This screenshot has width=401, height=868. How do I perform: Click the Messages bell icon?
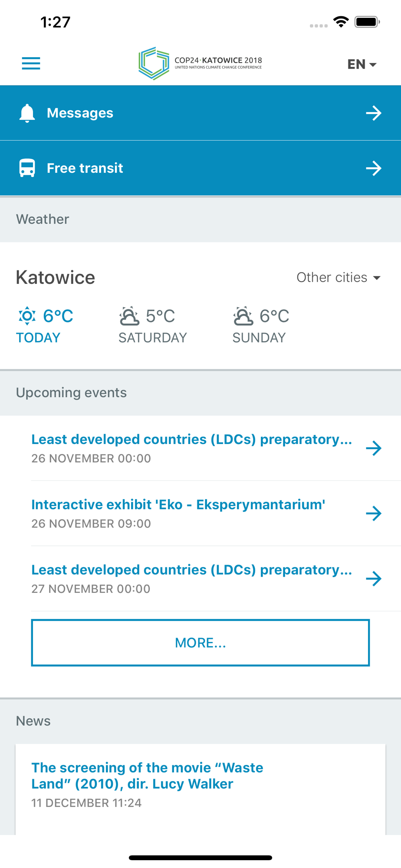(27, 113)
